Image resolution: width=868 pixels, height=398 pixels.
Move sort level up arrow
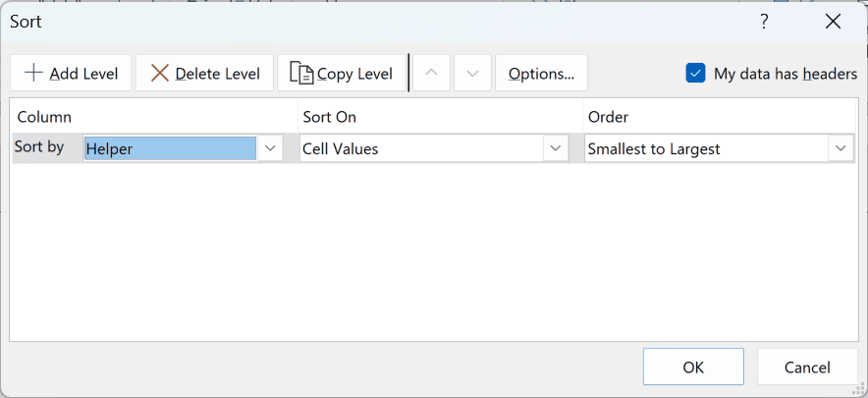[431, 73]
